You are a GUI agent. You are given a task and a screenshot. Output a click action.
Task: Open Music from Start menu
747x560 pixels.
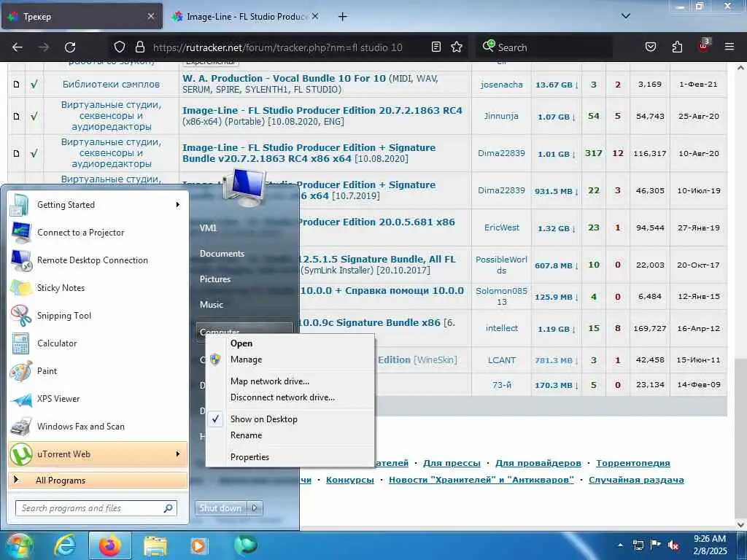coord(212,305)
